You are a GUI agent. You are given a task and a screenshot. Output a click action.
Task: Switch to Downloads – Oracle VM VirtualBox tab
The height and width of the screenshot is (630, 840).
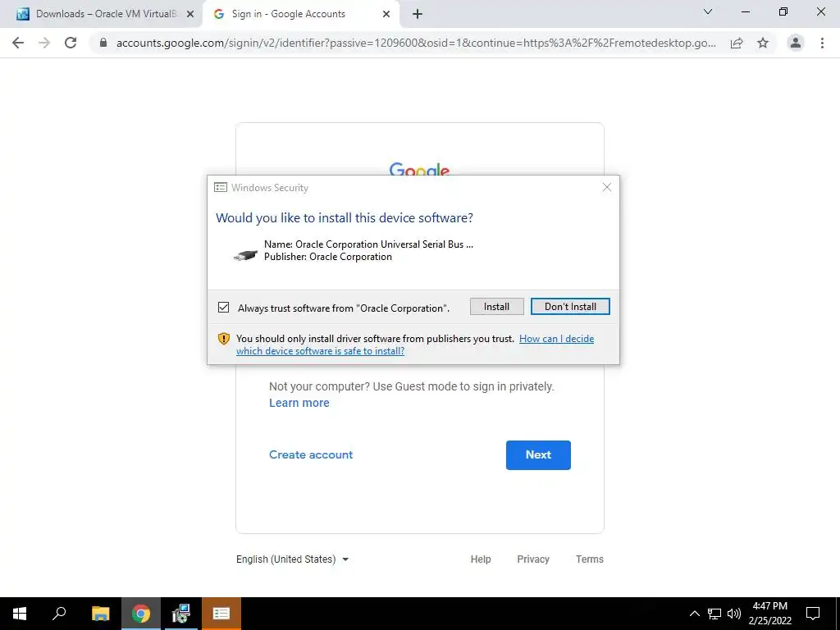tap(102, 14)
